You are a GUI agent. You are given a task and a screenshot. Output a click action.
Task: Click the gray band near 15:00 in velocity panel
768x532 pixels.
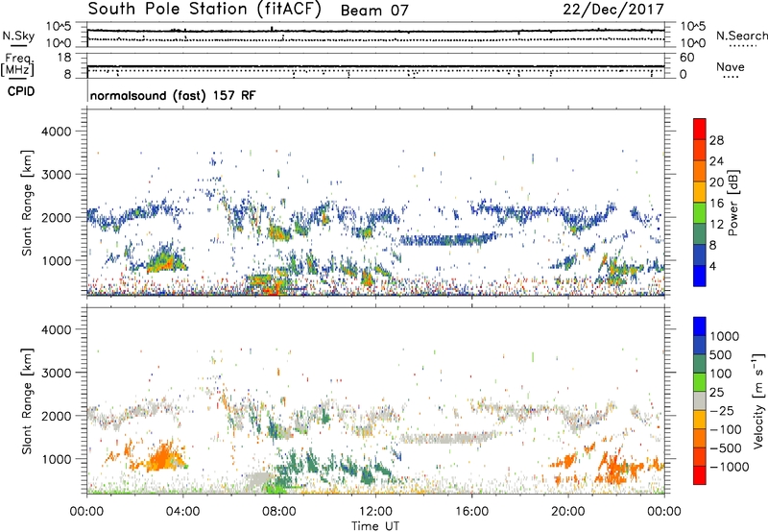coord(448,437)
